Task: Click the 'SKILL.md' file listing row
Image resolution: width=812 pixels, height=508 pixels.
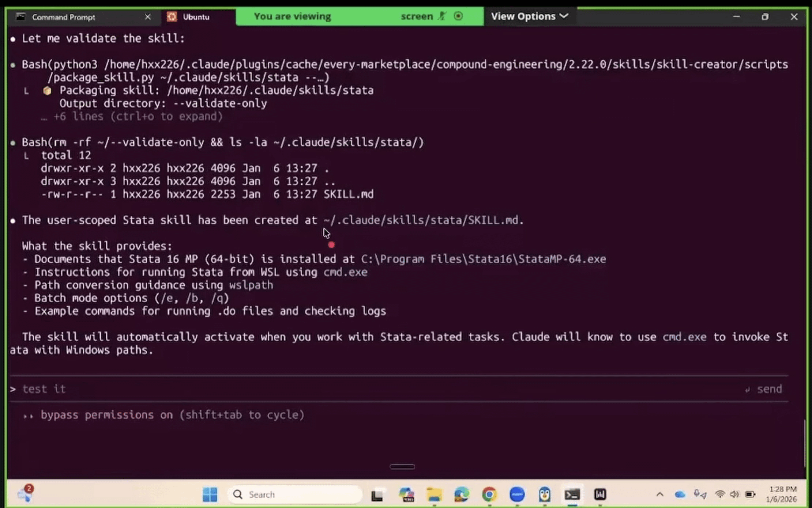Action: point(207,194)
